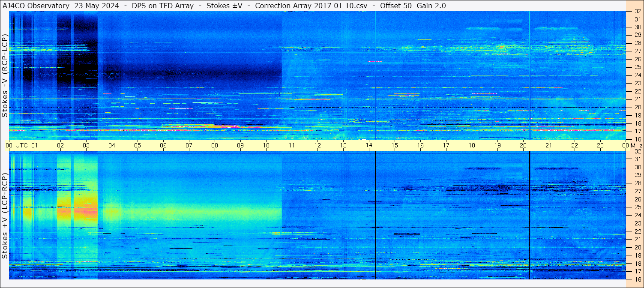This screenshot has height=288, width=644.
Task: Click the 32 MHz label of the Stokes +V panel
Action: (x=637, y=151)
